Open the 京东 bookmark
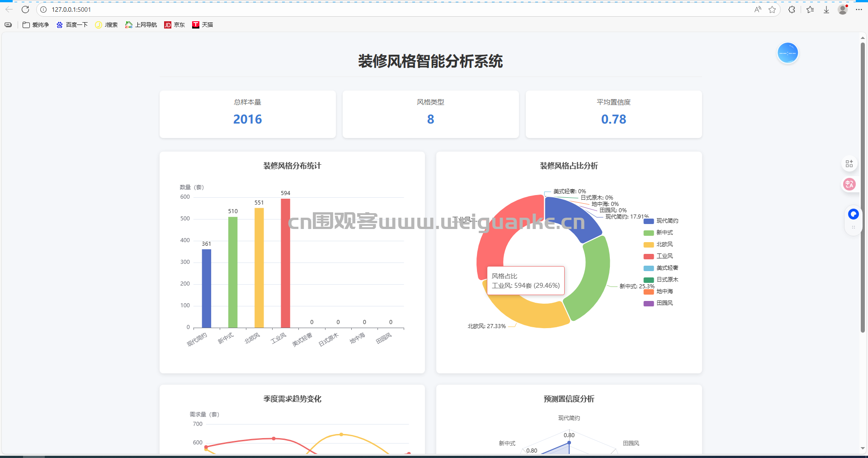Image resolution: width=868 pixels, height=458 pixels. pyautogui.click(x=175, y=25)
